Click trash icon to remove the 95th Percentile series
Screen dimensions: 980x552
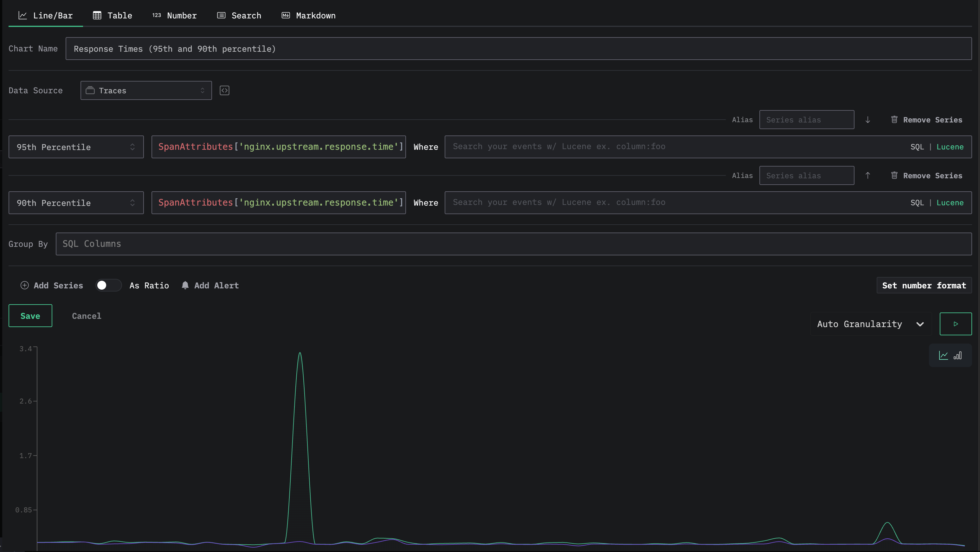tap(894, 120)
